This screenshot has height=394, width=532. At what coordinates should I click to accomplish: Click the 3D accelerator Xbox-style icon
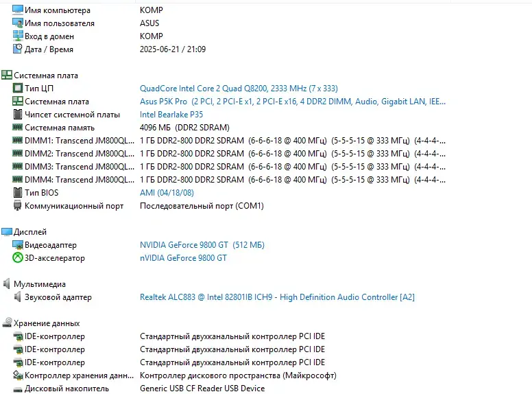(x=18, y=258)
